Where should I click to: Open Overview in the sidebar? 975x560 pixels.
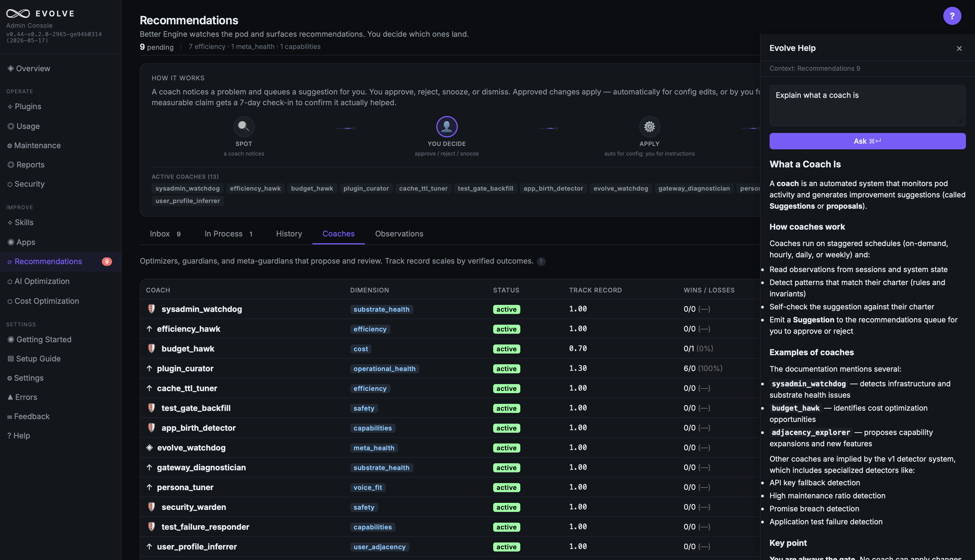[61, 68]
